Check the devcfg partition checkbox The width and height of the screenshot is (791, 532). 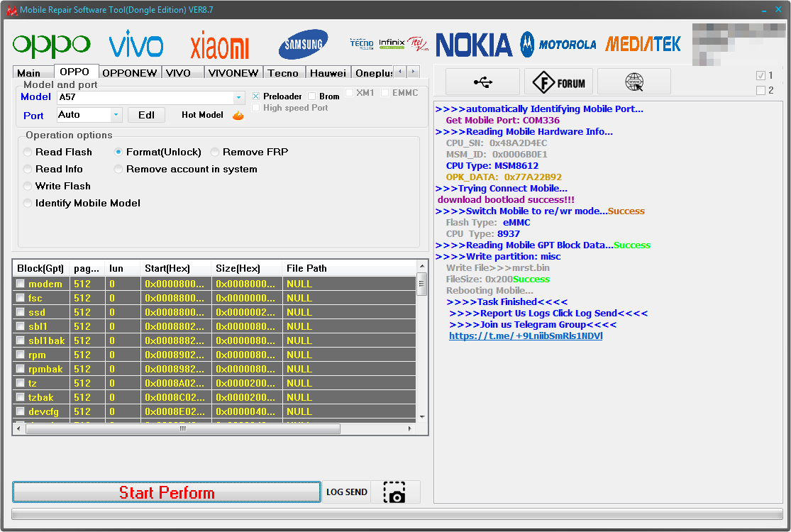(20, 411)
